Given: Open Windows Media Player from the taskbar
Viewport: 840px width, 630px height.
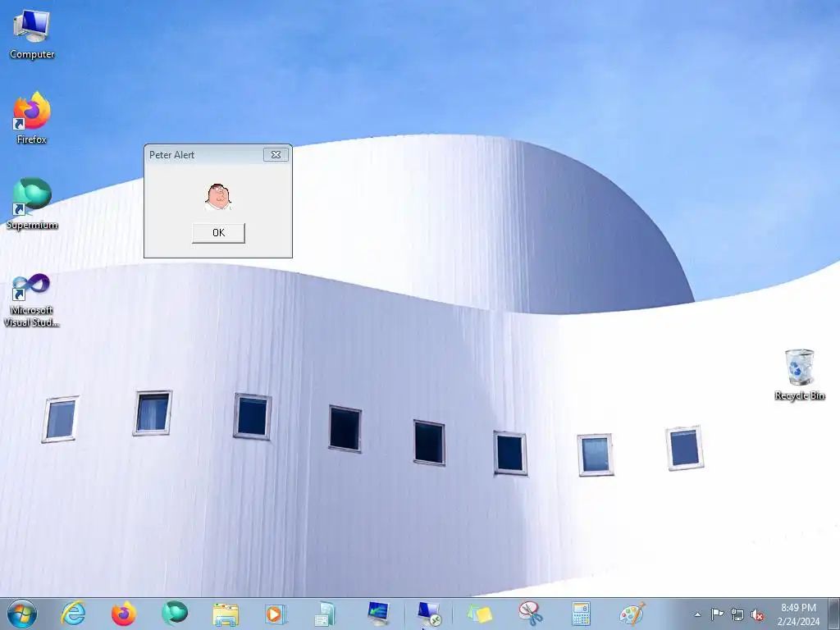Looking at the screenshot, I should (276, 614).
